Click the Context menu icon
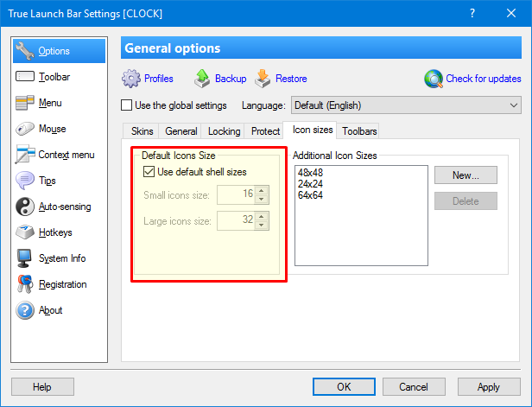This screenshot has height=407, width=532. coord(25,155)
